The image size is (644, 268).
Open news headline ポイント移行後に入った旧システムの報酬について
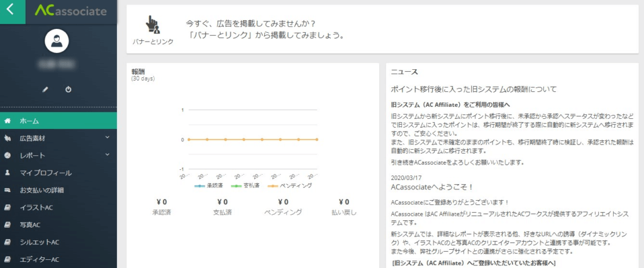474,89
